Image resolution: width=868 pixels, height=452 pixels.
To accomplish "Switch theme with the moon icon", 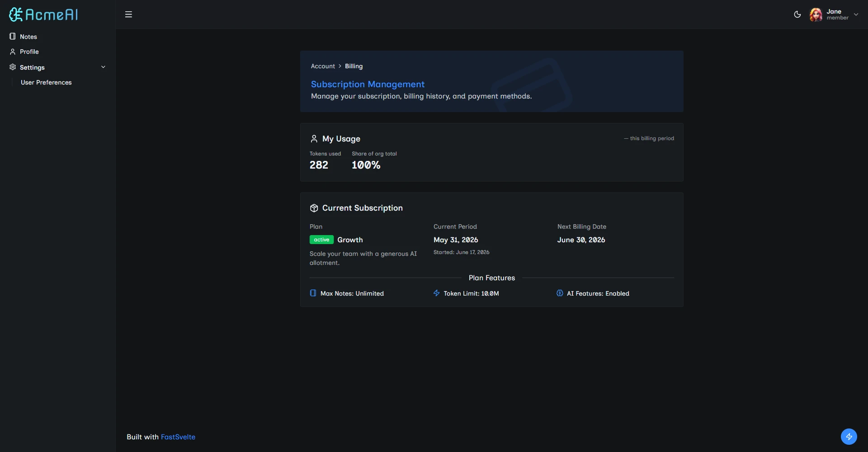I will click(797, 14).
